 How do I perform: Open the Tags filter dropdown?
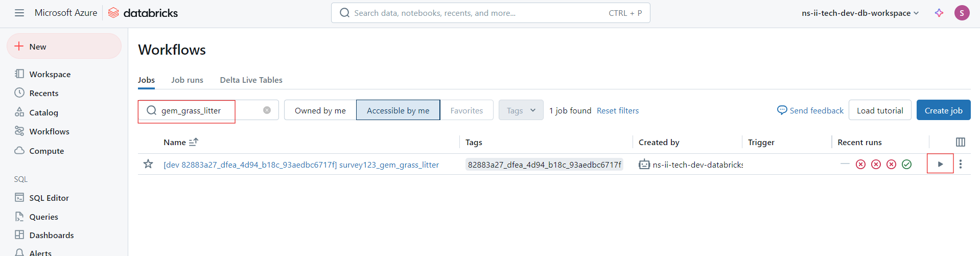click(521, 110)
